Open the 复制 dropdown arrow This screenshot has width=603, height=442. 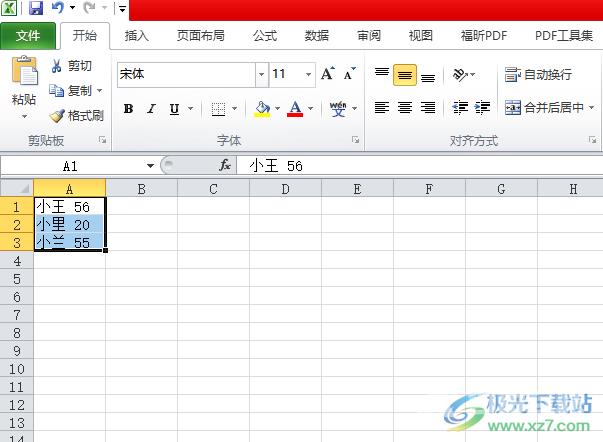tap(100, 91)
